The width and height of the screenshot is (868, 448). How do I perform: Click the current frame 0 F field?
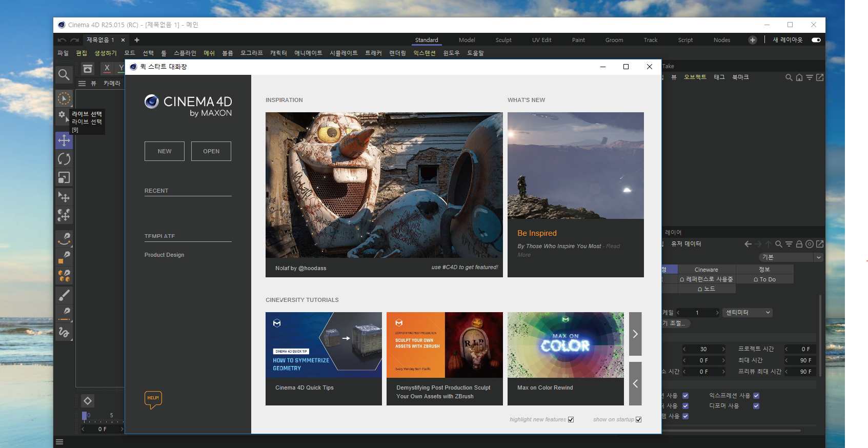(x=103, y=429)
